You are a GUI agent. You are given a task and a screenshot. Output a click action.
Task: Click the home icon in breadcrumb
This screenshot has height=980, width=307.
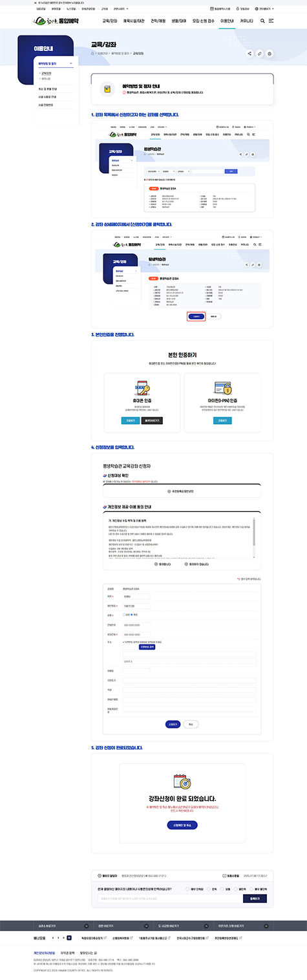[x=93, y=53]
